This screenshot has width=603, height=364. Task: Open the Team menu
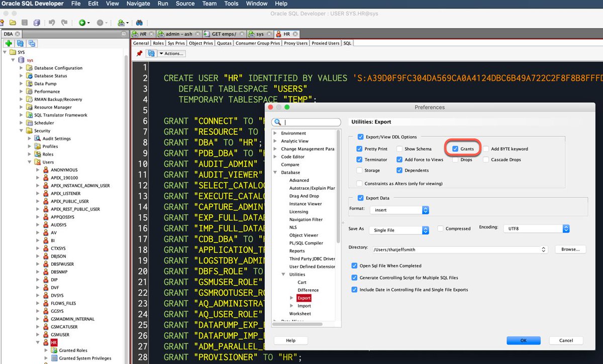coord(210,4)
